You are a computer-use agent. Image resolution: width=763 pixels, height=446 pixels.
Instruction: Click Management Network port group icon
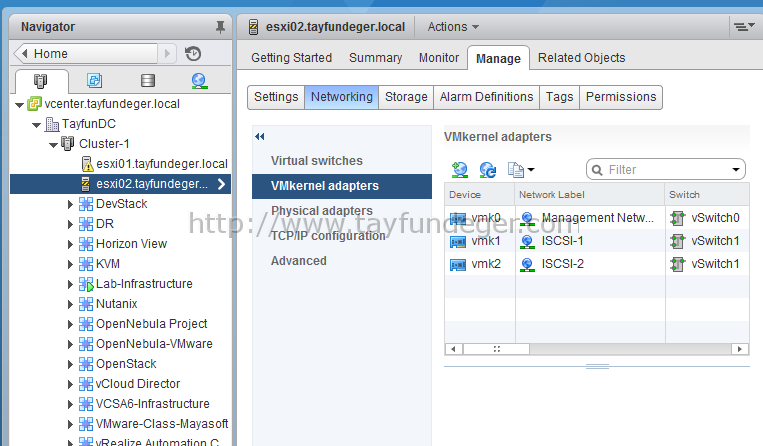(527, 218)
